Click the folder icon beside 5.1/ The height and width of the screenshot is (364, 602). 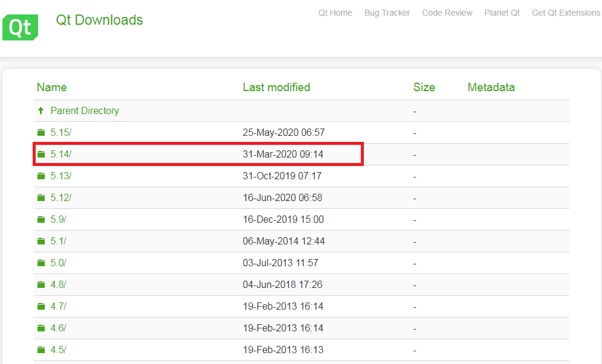pyautogui.click(x=41, y=241)
